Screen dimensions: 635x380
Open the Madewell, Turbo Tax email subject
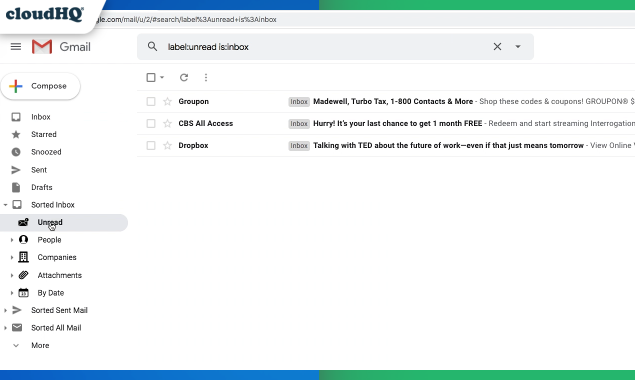point(393,101)
